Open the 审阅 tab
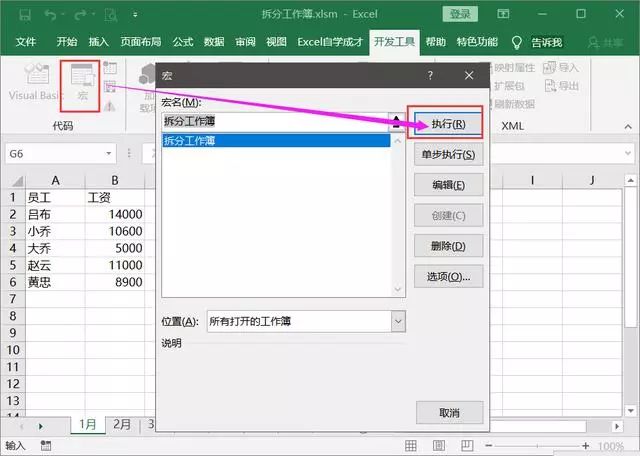 [x=245, y=42]
